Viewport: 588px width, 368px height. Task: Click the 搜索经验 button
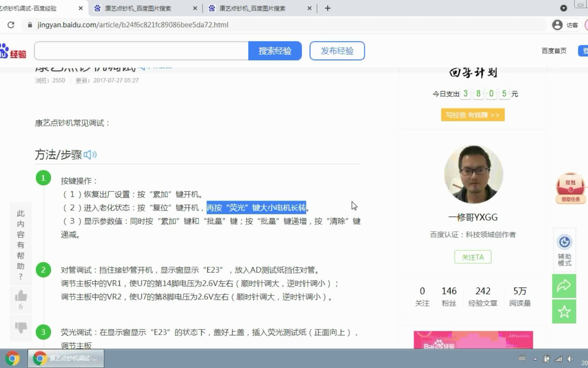coord(275,51)
